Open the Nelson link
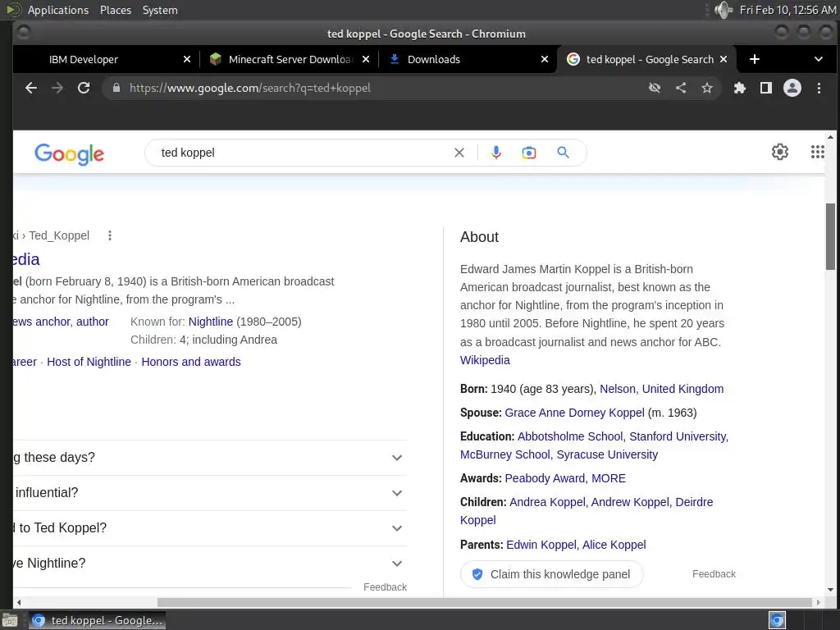This screenshot has height=630, width=840. tap(617, 389)
